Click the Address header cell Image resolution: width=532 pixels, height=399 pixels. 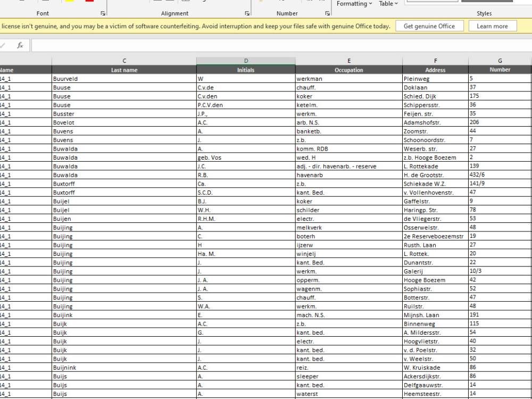tap(435, 70)
